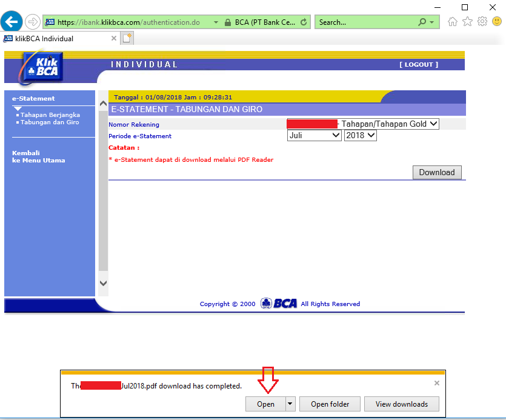Image resolution: width=506 pixels, height=420 pixels.
Task: Click the View downloads button
Action: coord(401,404)
